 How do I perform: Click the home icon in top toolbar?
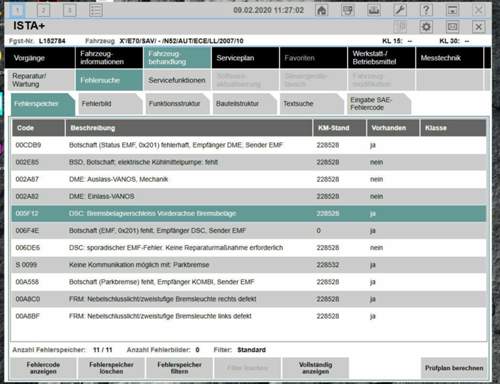click(321, 10)
